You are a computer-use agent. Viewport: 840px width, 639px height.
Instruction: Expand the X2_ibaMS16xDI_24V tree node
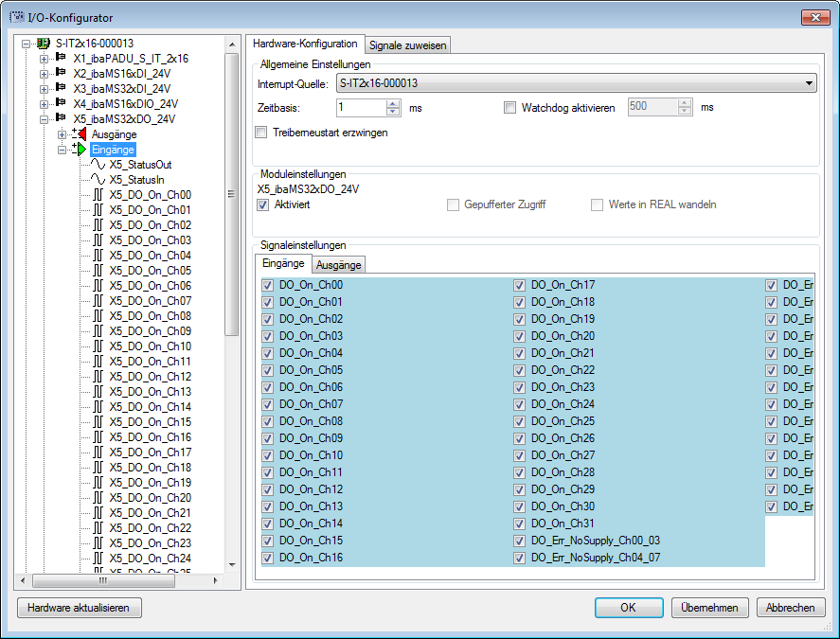(x=44, y=74)
